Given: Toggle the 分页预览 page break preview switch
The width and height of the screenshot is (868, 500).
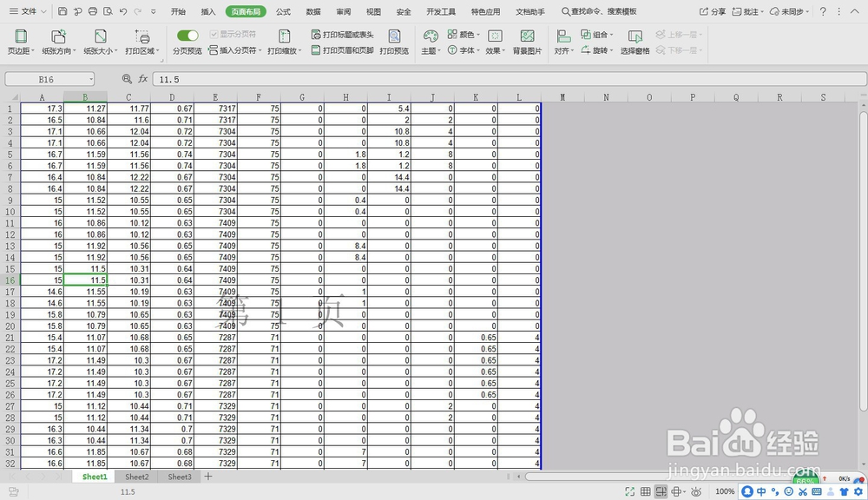Looking at the screenshot, I should pyautogui.click(x=187, y=36).
